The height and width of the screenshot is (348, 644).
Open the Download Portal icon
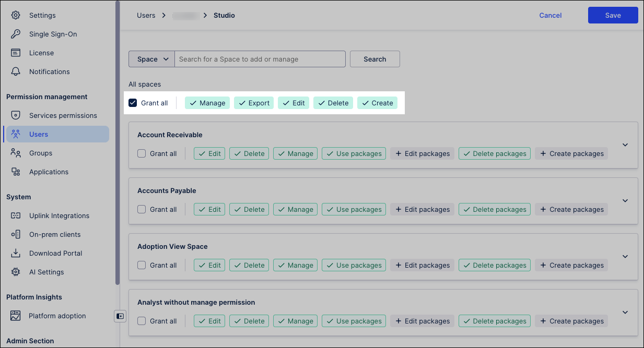(16, 253)
